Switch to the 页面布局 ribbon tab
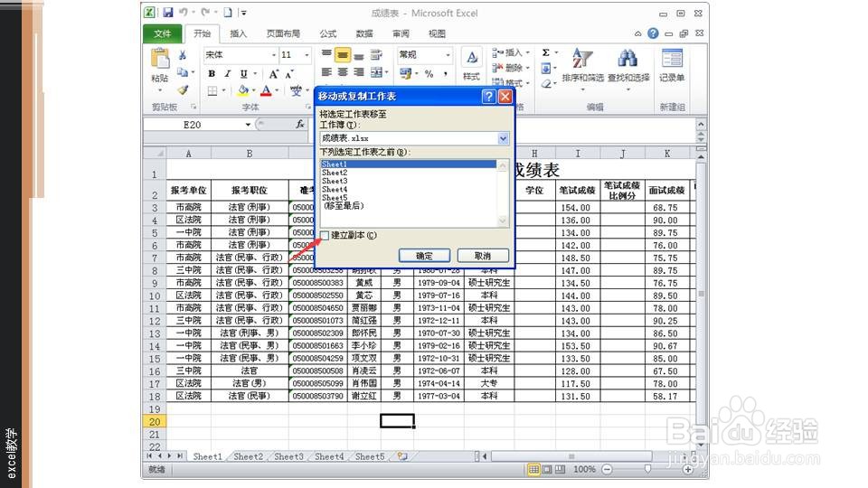Screen dimensions: 868x488 click(x=283, y=33)
